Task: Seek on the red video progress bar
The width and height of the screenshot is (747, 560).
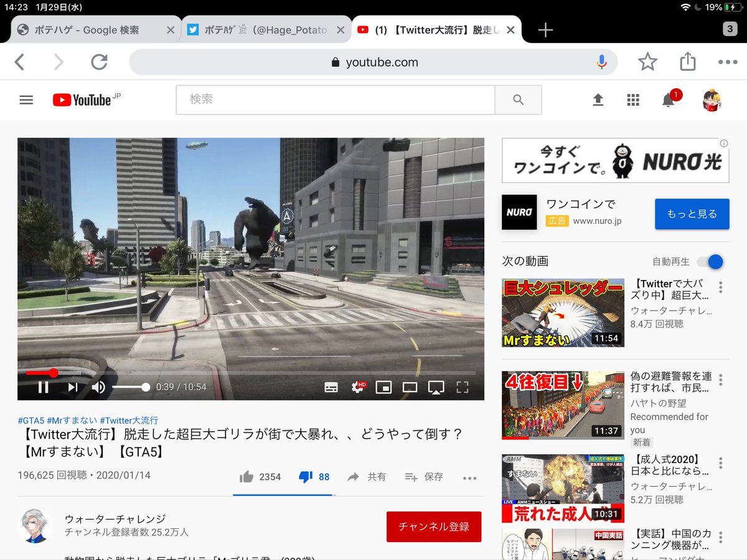Action: coord(250,373)
